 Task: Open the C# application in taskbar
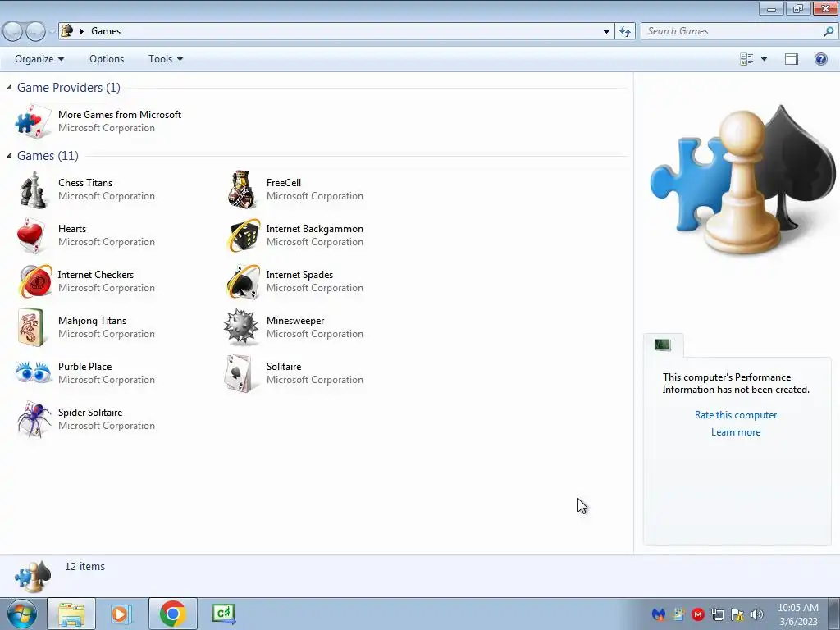coord(223,614)
